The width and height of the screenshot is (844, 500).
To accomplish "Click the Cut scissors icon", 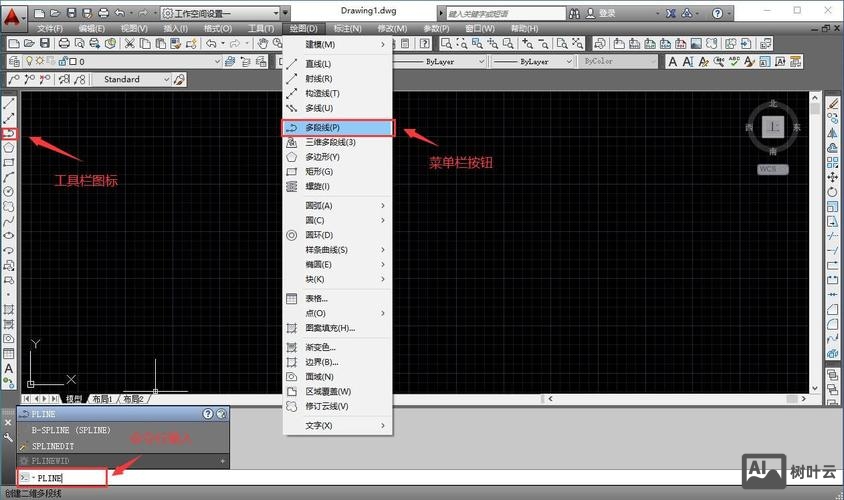I will 129,44.
